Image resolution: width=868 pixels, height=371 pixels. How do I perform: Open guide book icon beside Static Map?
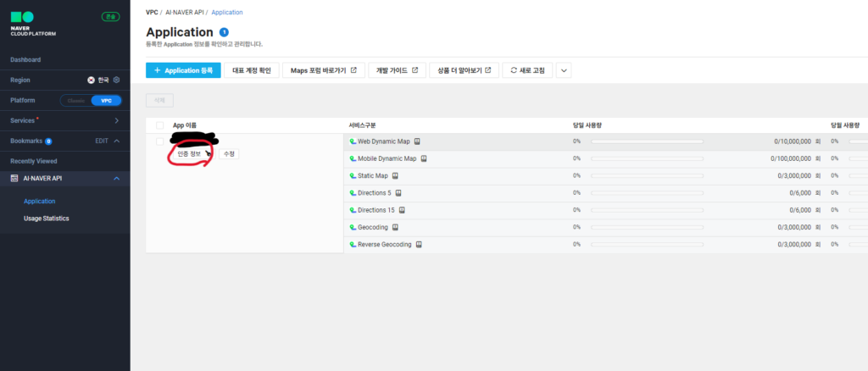click(x=395, y=176)
